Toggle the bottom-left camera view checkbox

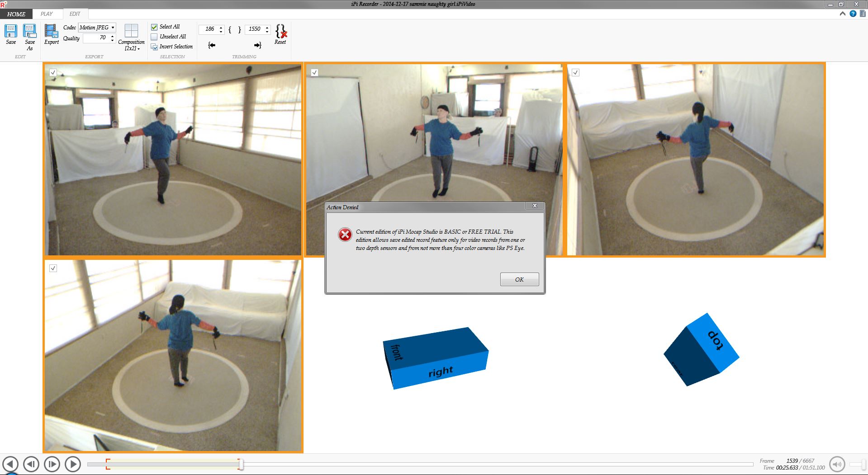coord(53,268)
